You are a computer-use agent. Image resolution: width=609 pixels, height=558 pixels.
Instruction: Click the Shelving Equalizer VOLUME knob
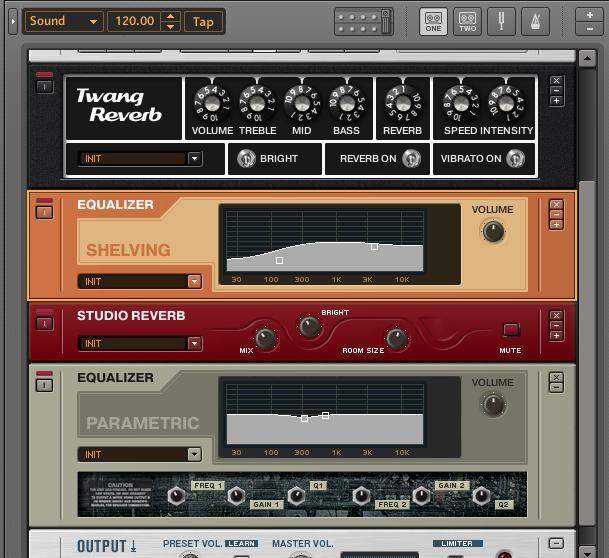pos(492,231)
